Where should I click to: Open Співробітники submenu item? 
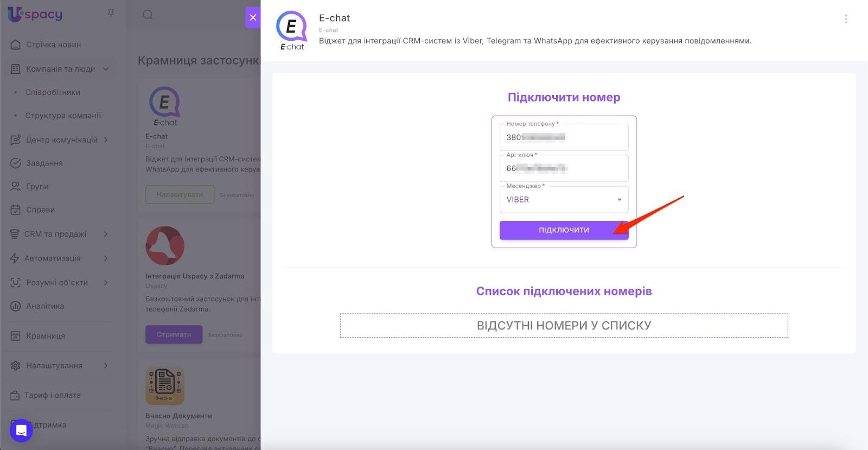pos(53,92)
